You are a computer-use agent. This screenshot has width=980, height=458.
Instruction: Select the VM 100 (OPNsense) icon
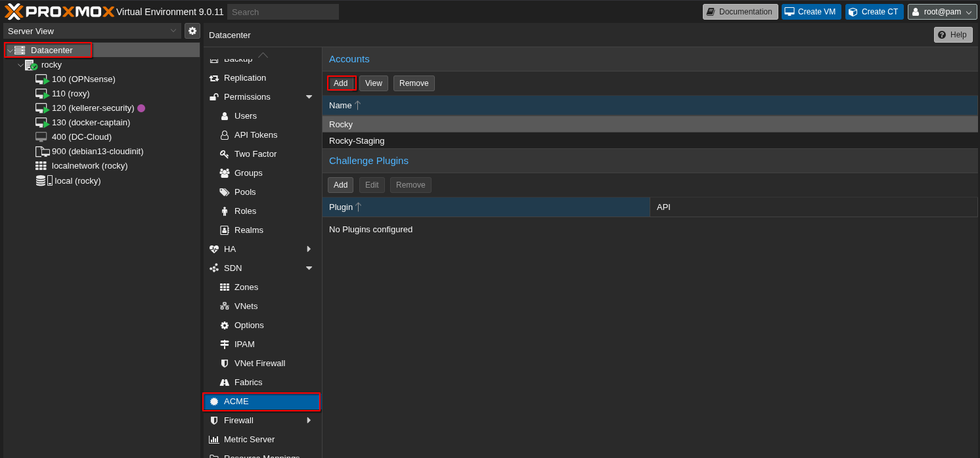(42, 79)
